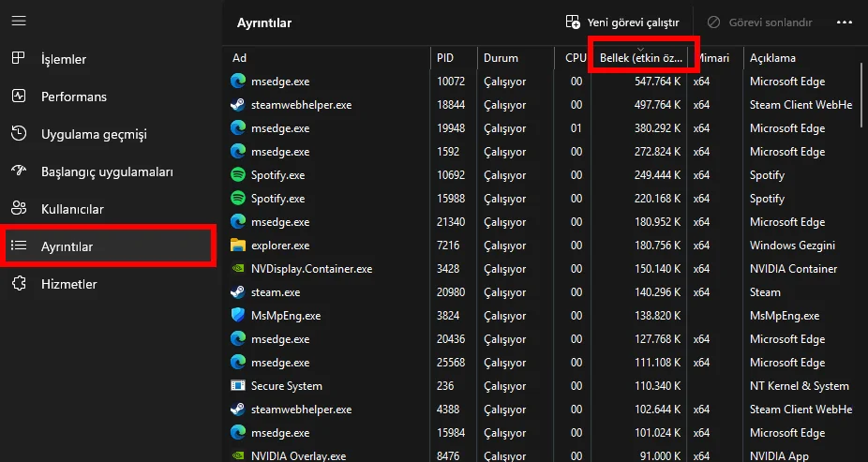Click the Uygulama geçmişi clock icon
This screenshot has width=868, height=462.
click(x=19, y=133)
